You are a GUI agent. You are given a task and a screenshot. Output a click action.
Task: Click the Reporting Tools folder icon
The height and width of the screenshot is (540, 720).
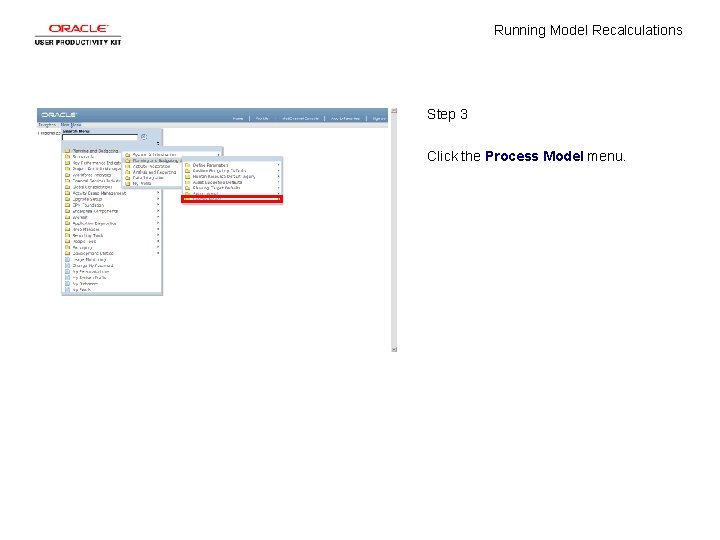(68, 235)
